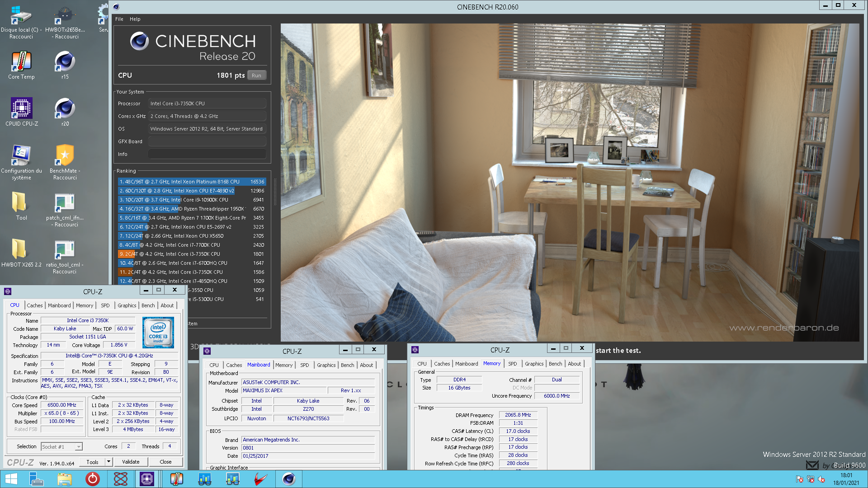Switch to CPU-Z in the taskbar
Screen dimensions: 868x488
(x=147, y=479)
